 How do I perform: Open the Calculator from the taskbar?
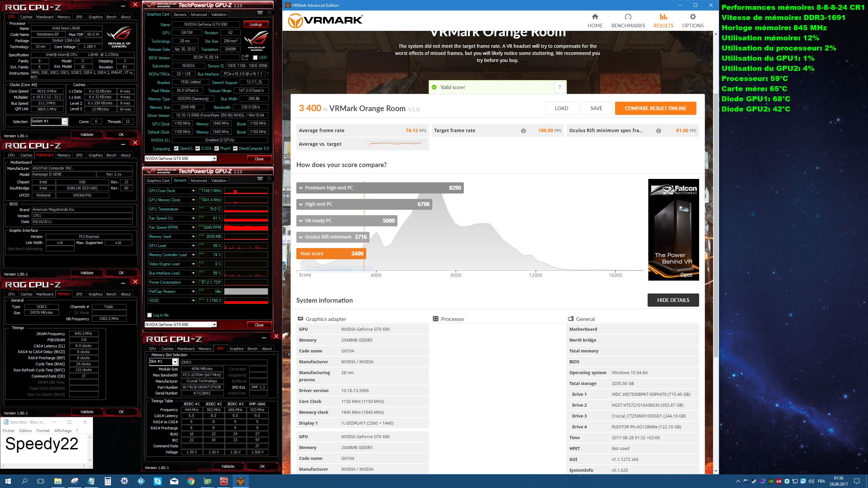108,481
